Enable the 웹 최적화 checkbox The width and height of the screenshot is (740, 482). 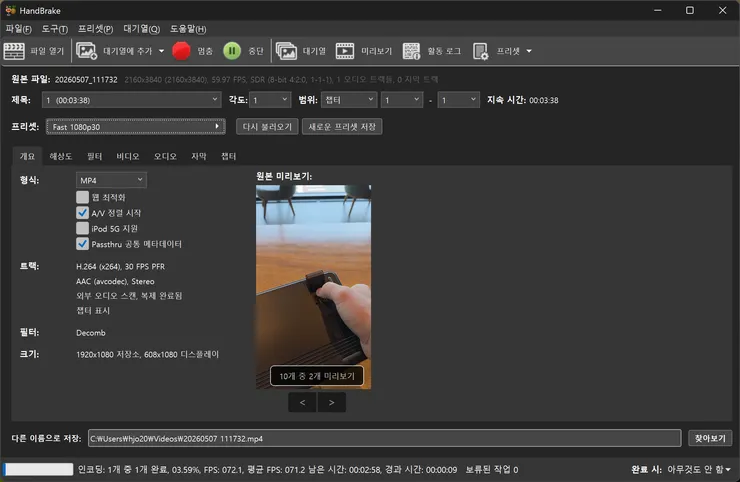[83, 197]
